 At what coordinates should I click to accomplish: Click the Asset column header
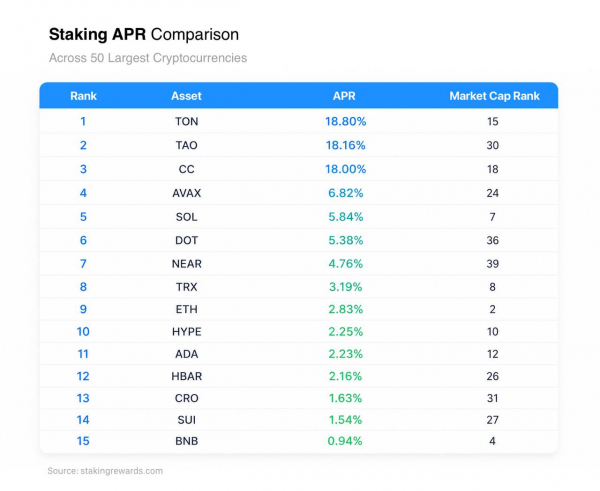[x=186, y=96]
